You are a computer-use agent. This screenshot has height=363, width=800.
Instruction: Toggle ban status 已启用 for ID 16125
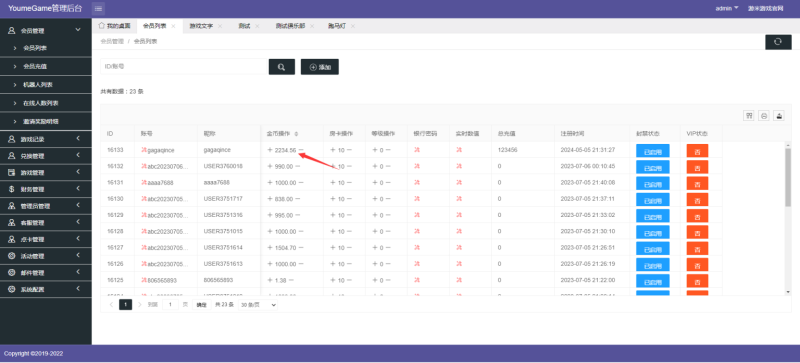pos(653,281)
